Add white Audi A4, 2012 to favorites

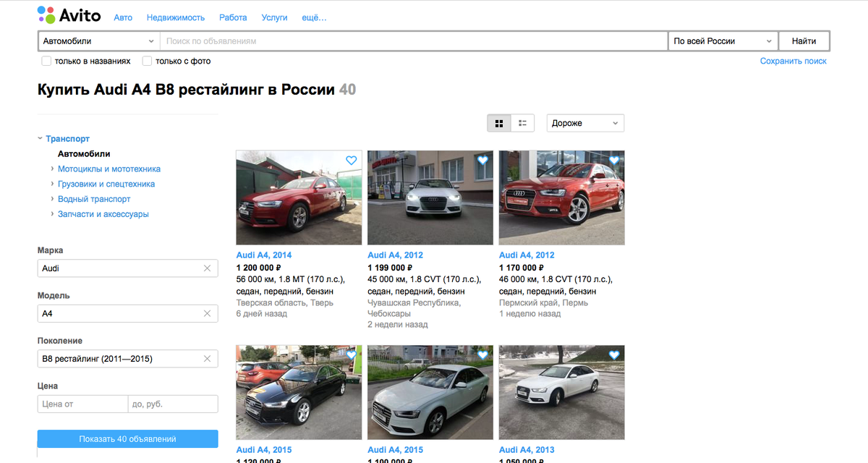coord(483,161)
